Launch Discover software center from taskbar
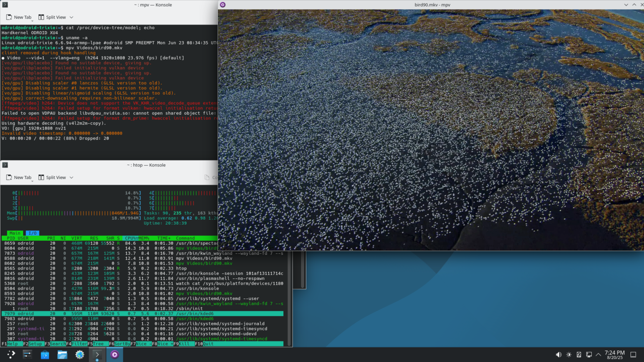 click(x=45, y=354)
